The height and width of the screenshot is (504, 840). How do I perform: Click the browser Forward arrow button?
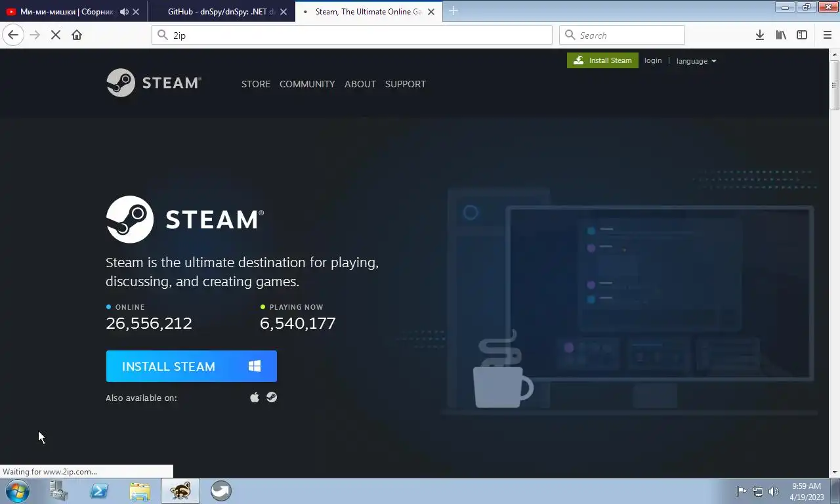click(35, 35)
